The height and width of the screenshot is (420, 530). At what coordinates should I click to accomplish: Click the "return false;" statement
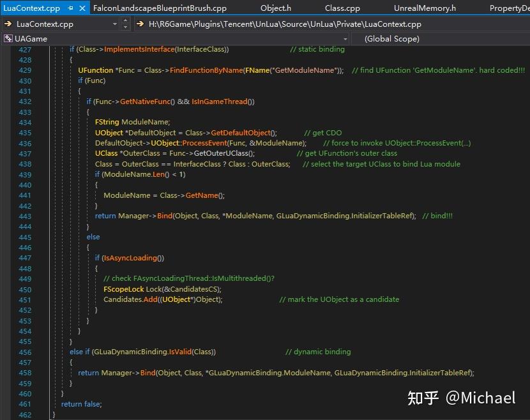[x=82, y=404]
